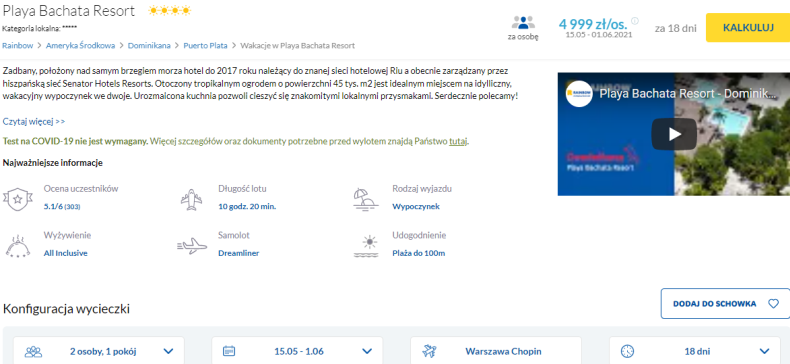This screenshot has width=790, height=364.
Task: Click the flight duration airplane icon
Action: [191, 199]
